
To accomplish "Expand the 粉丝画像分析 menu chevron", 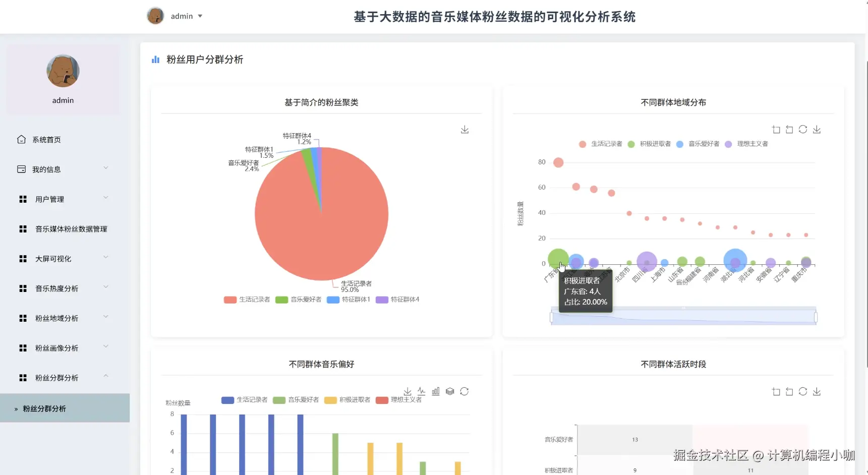I will pyautogui.click(x=106, y=346).
